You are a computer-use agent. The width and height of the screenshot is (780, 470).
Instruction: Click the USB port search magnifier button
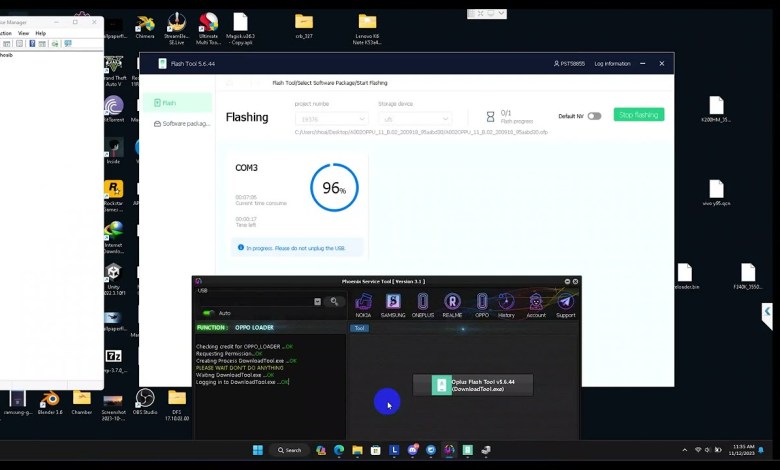tap(334, 301)
